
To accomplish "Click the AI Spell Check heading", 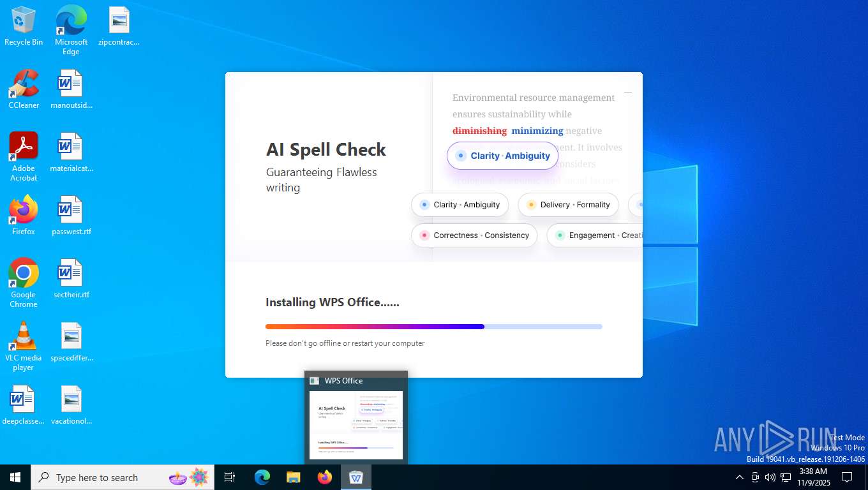I will click(326, 150).
